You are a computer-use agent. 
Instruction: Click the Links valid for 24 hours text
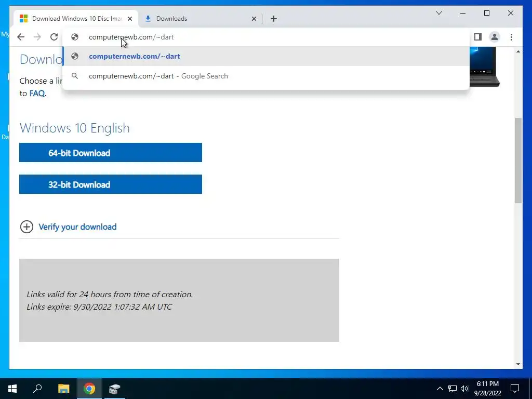110,294
